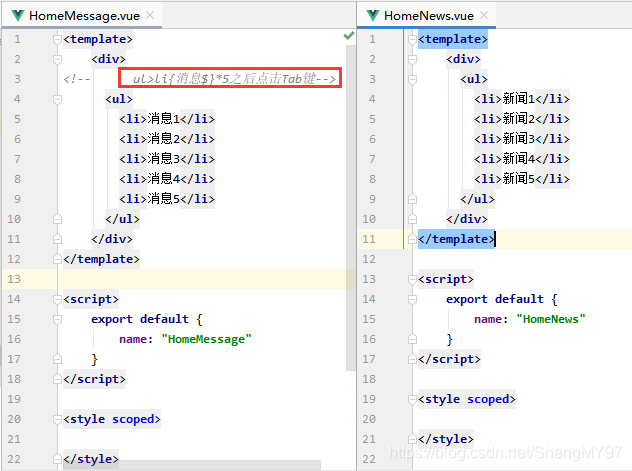Click the closing template fold marker in HomeNews.vue line 11
Image resolution: width=632 pixels, height=471 pixels.
412,239
